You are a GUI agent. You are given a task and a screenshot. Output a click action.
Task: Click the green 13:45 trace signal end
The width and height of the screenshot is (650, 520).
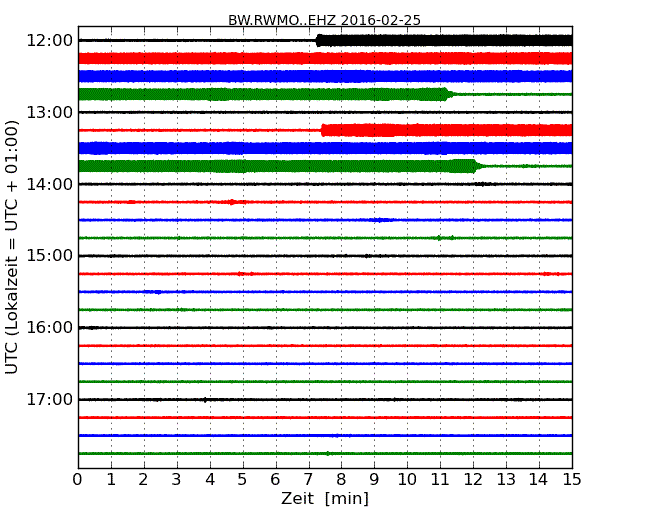[477, 166]
